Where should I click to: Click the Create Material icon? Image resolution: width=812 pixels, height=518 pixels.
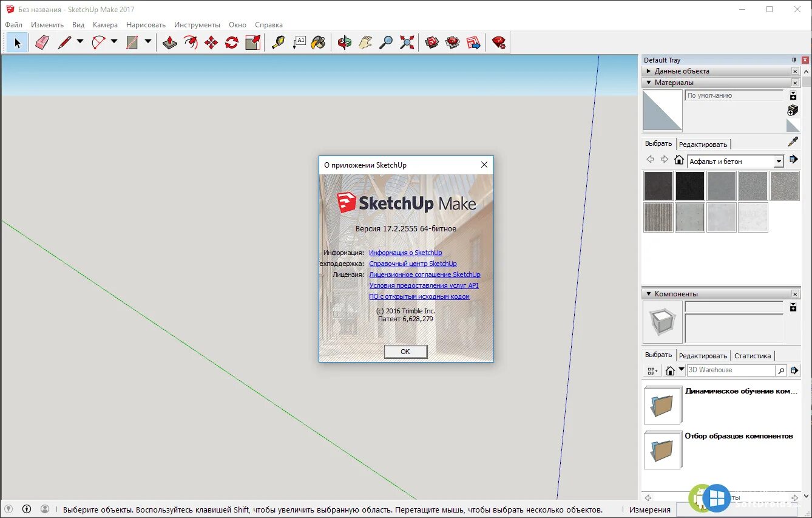[x=793, y=110]
